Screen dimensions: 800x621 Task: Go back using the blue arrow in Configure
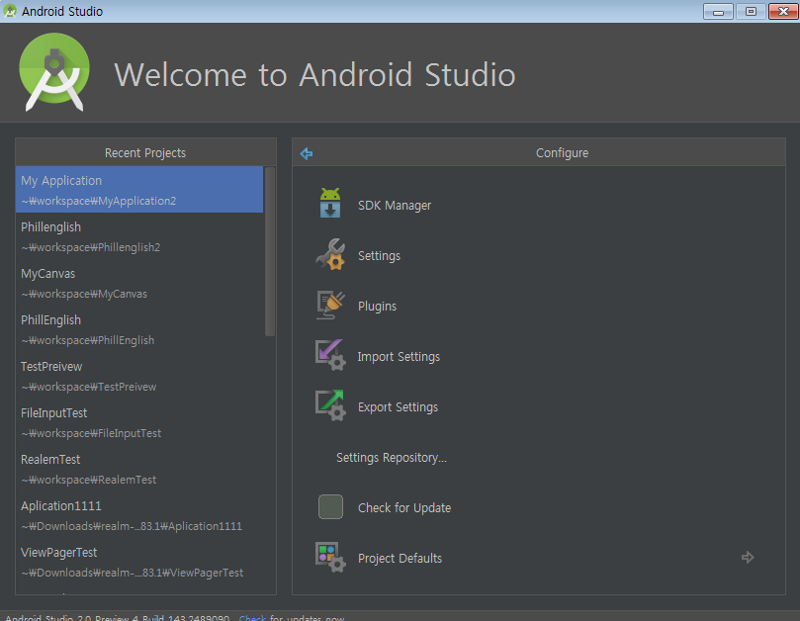coord(307,153)
